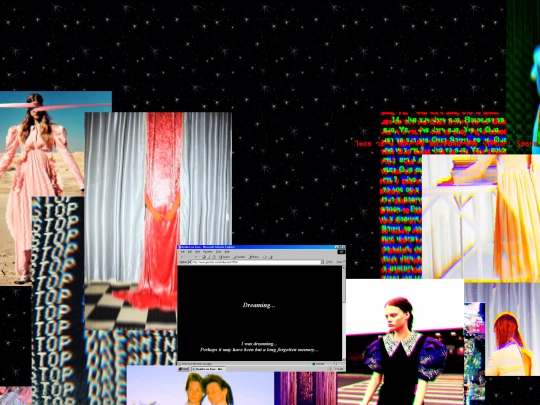Click the Back arrow in browser toolbar

[x=183, y=257]
